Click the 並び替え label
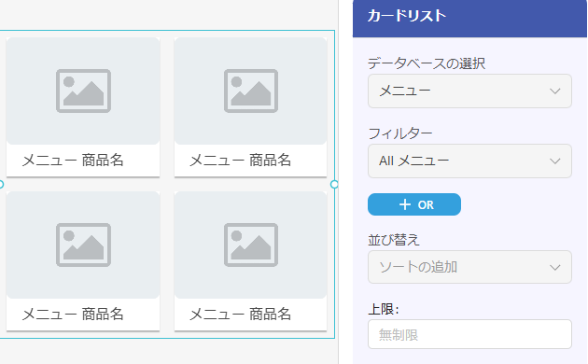This screenshot has width=588, height=364. click(x=393, y=240)
